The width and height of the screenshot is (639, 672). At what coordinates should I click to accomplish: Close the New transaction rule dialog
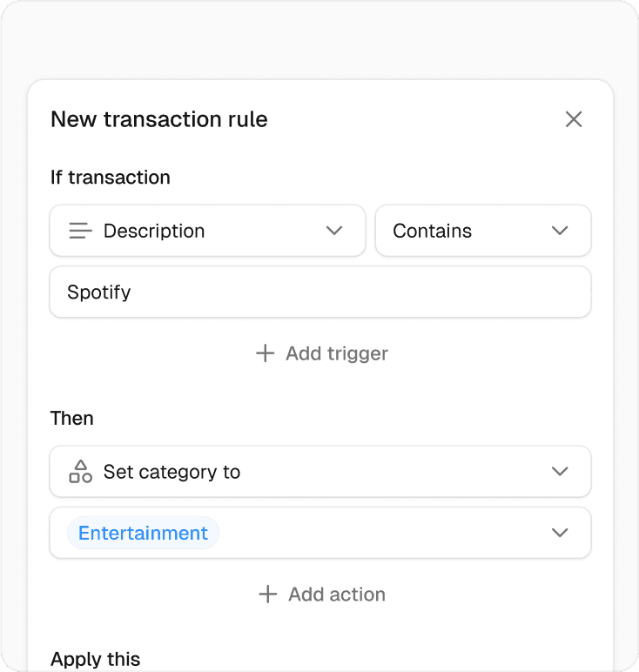tap(574, 119)
